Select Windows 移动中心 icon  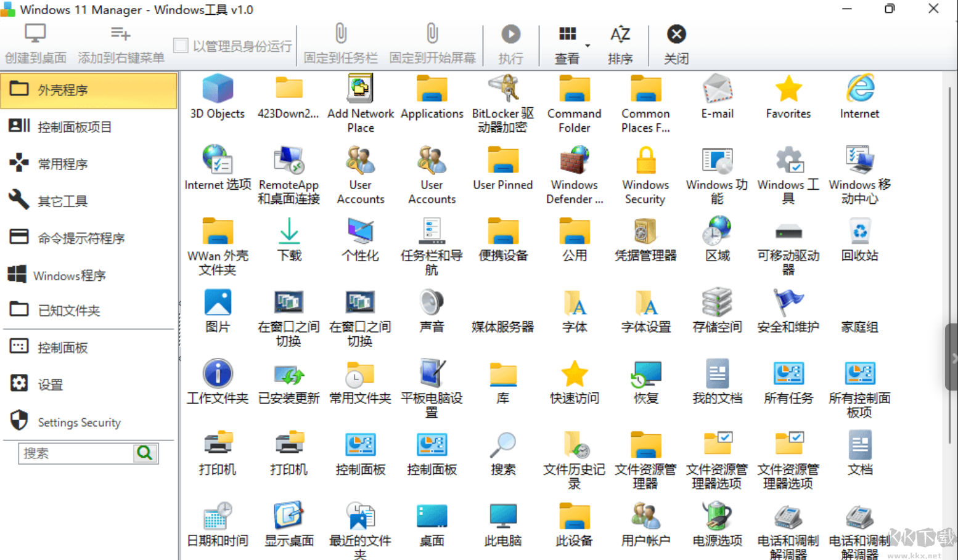(x=859, y=160)
